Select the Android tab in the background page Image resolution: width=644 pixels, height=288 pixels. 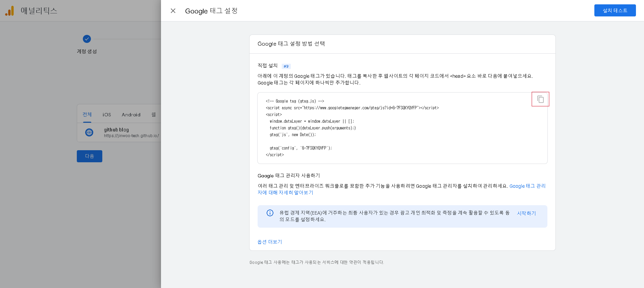[131, 115]
